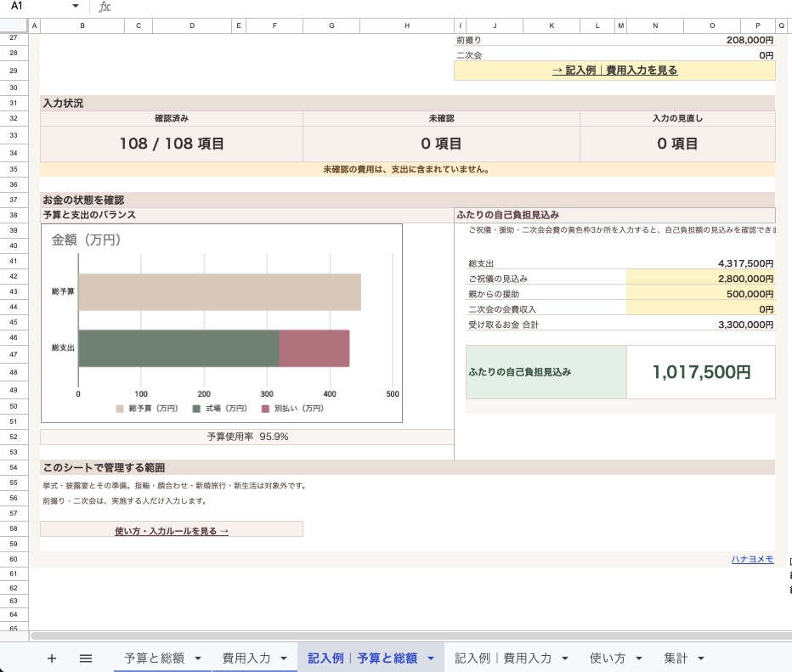
Task: Click the green 式場 bar segment
Action: [x=178, y=348]
